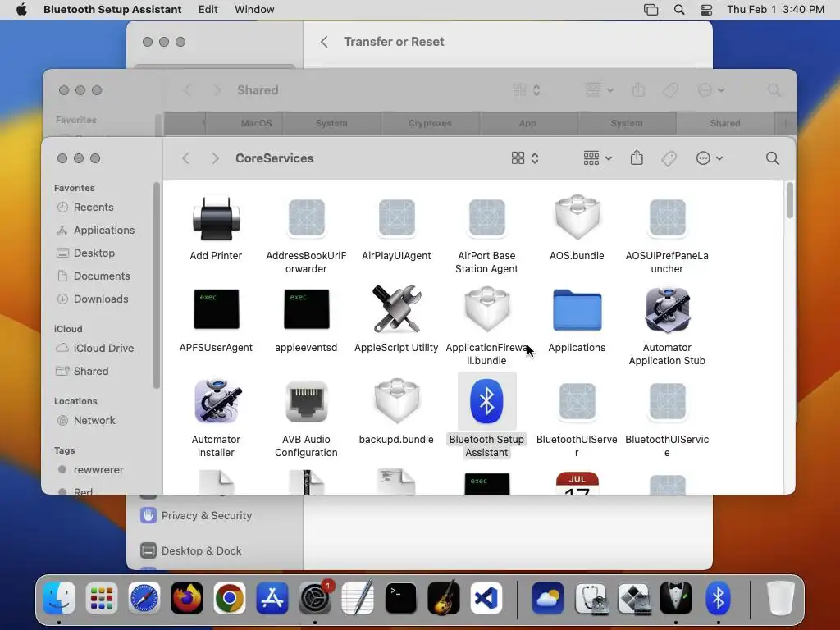The width and height of the screenshot is (840, 630).
Task: Select the AOS.bundle icon
Action: [577, 217]
